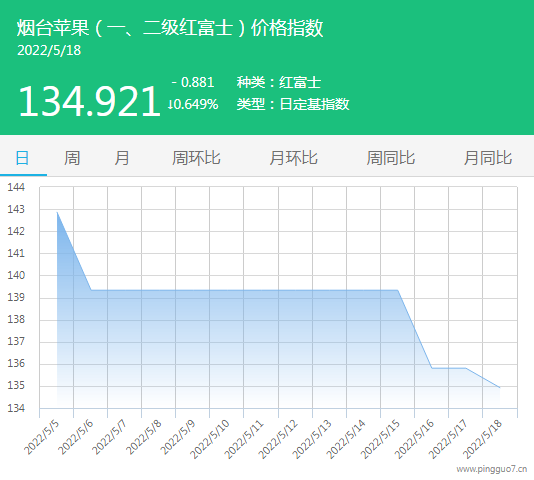This screenshot has height=480, width=534.
Task: Click the chart data point at 2022/5/6
Action: click(91, 290)
